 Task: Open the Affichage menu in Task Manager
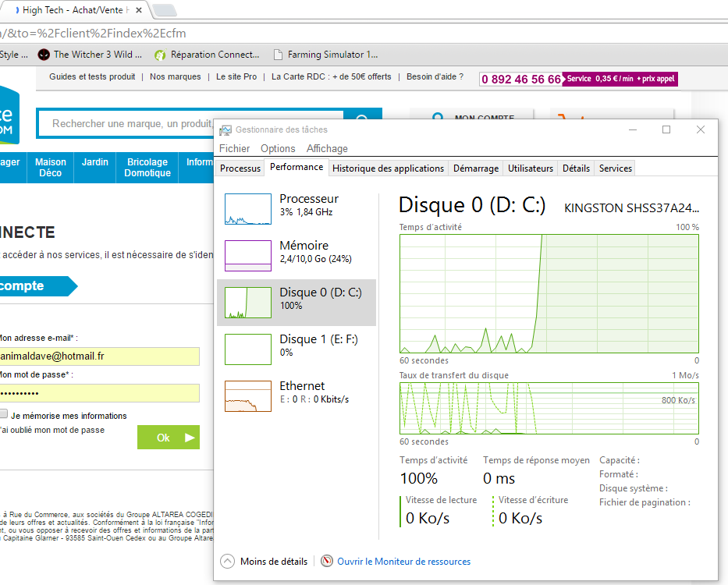click(x=327, y=148)
